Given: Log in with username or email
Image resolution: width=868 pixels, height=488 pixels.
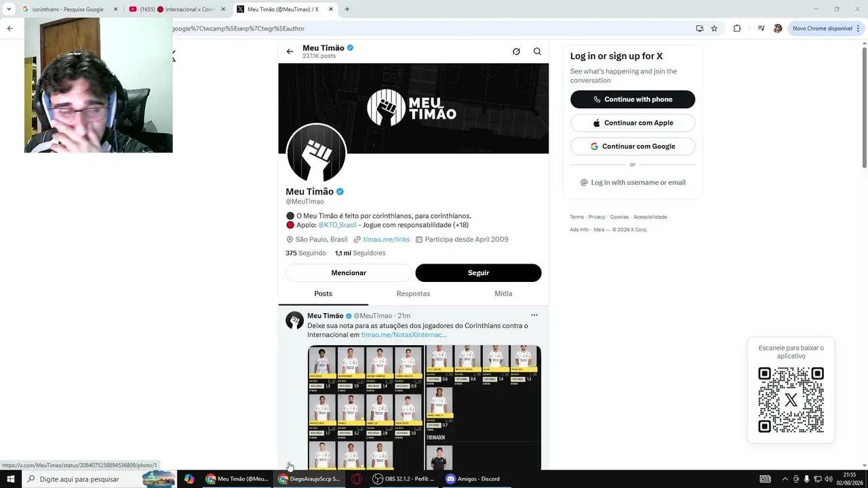Looking at the screenshot, I should [x=633, y=182].
